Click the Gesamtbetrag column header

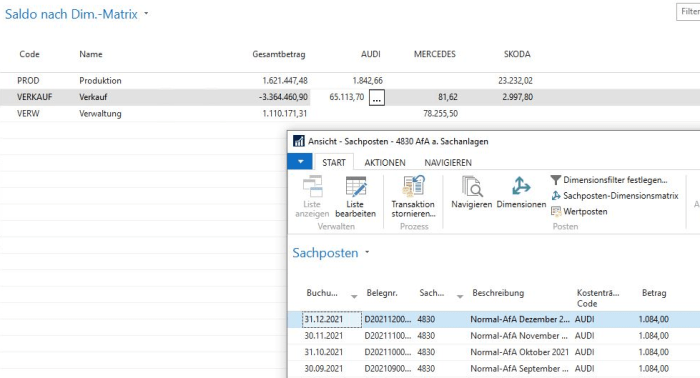(x=279, y=54)
